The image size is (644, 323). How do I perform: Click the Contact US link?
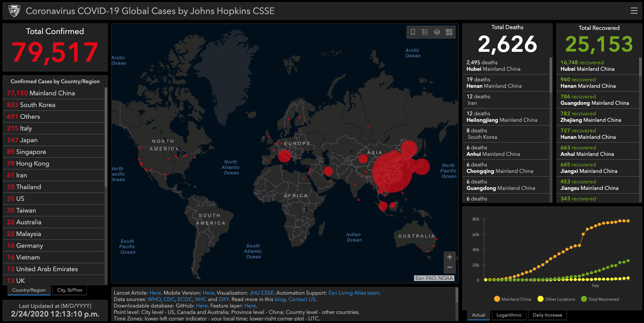click(x=302, y=299)
